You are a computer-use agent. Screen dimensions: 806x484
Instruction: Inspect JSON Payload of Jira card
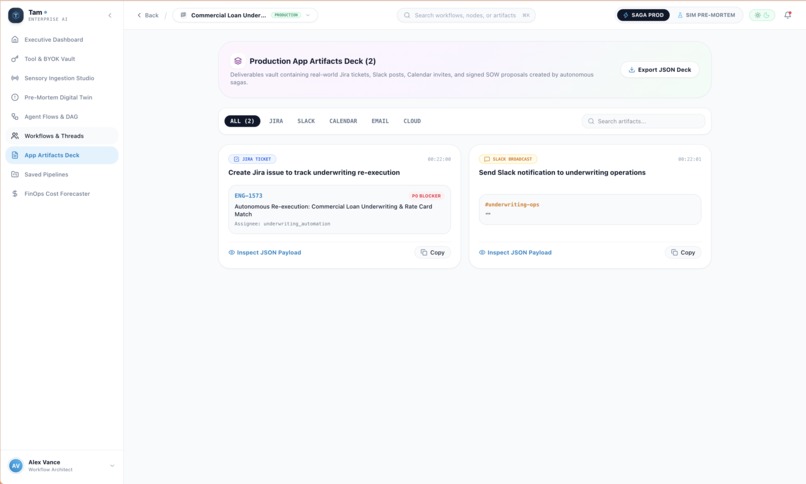265,252
